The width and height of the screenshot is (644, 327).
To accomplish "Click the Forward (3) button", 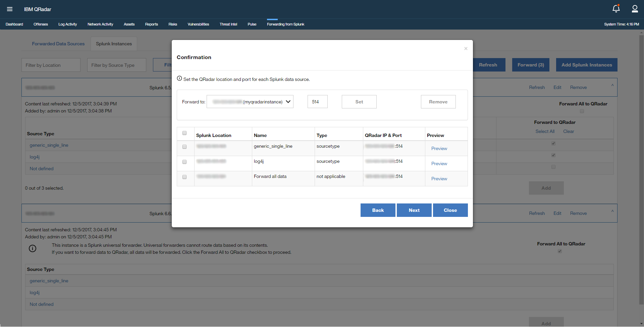I will coord(531,65).
